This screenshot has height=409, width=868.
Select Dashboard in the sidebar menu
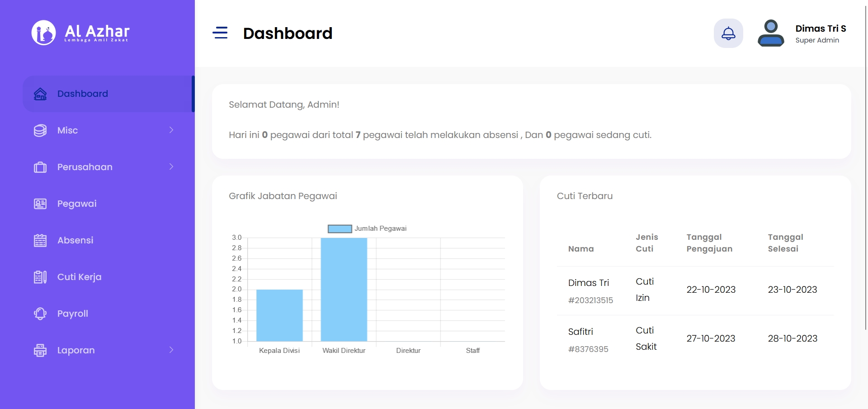(83, 94)
